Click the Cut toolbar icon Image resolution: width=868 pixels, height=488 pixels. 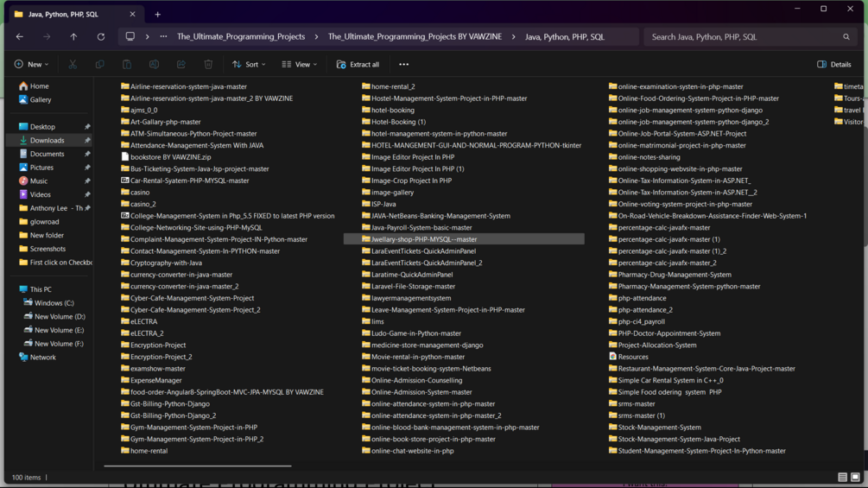click(x=73, y=64)
